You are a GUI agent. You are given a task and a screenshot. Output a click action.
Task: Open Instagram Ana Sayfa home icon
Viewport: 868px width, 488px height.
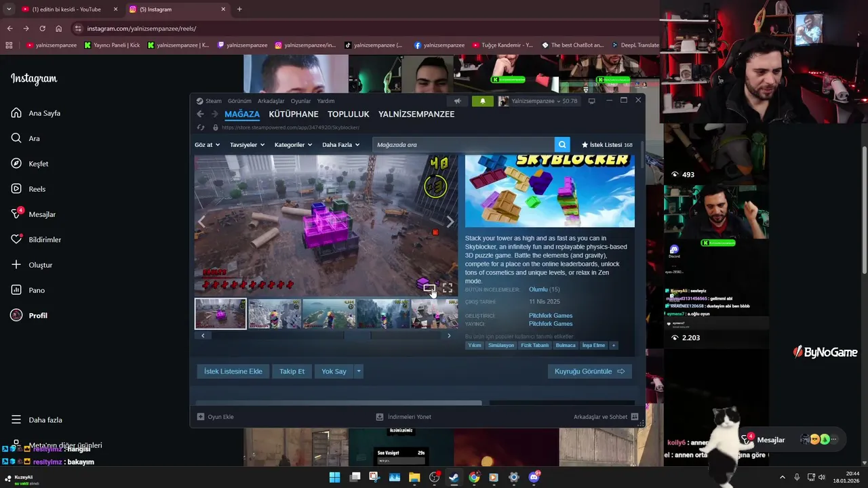[x=16, y=113]
